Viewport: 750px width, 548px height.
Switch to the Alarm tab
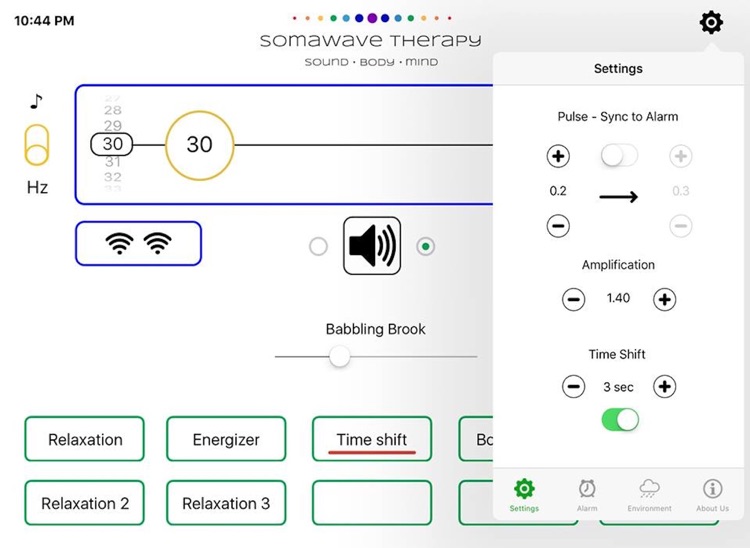tap(587, 495)
